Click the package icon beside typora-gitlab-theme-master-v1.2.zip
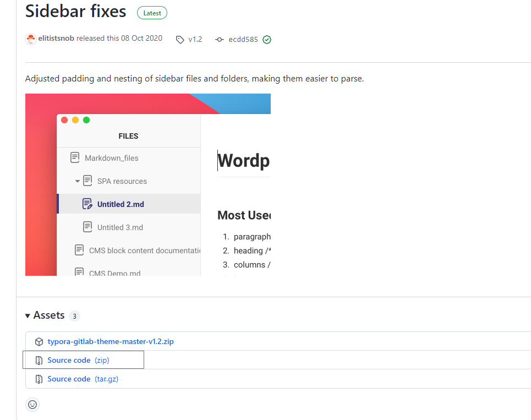Viewport: 531px width, 420px height. (39, 342)
